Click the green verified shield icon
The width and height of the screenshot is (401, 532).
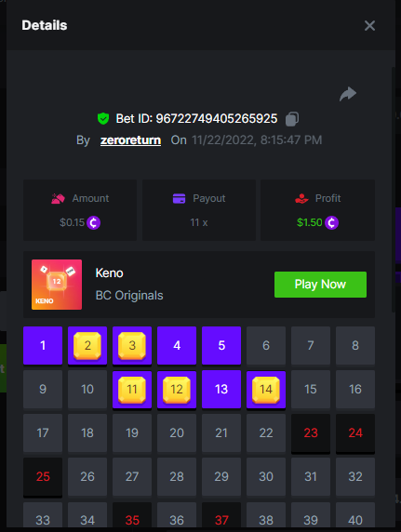pyautogui.click(x=103, y=119)
